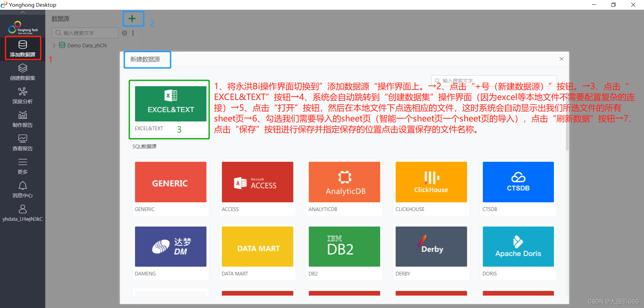Click the 数据源 panel heading
This screenshot has height=308, width=644.
pyautogui.click(x=60, y=19)
